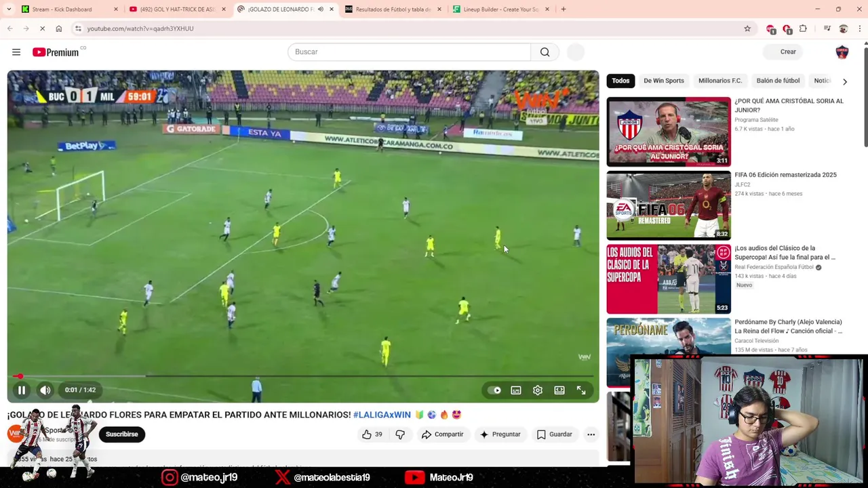
Task: Go to the browser home page
Action: click(58, 28)
